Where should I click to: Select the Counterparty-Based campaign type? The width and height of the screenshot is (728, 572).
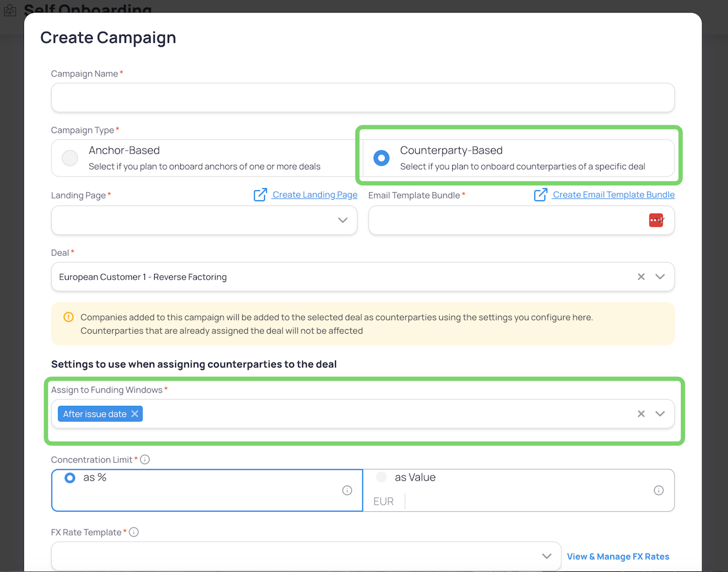coord(381,158)
